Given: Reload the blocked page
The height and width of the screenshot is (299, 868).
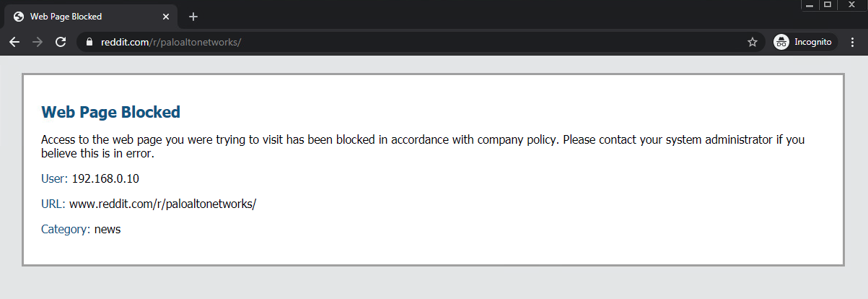Looking at the screenshot, I should (x=61, y=42).
